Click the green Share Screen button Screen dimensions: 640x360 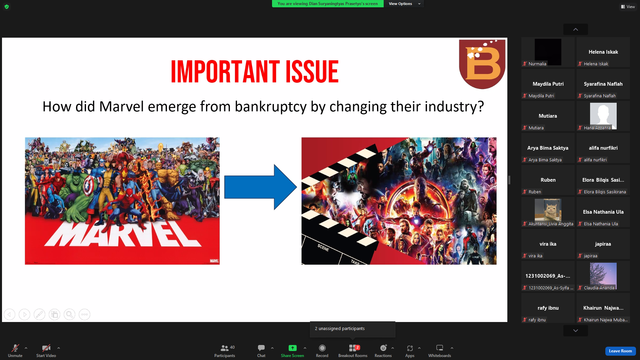(292, 350)
